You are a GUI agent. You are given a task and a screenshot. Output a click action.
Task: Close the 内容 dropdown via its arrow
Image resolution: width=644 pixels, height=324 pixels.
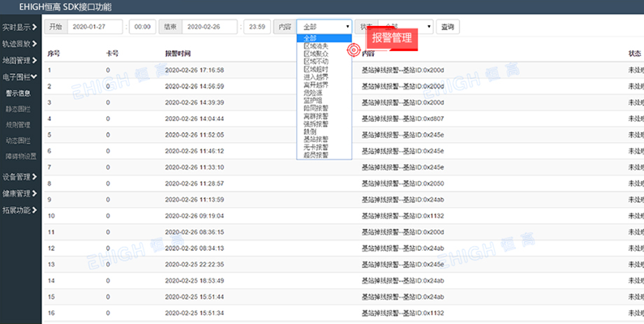pyautogui.click(x=347, y=27)
